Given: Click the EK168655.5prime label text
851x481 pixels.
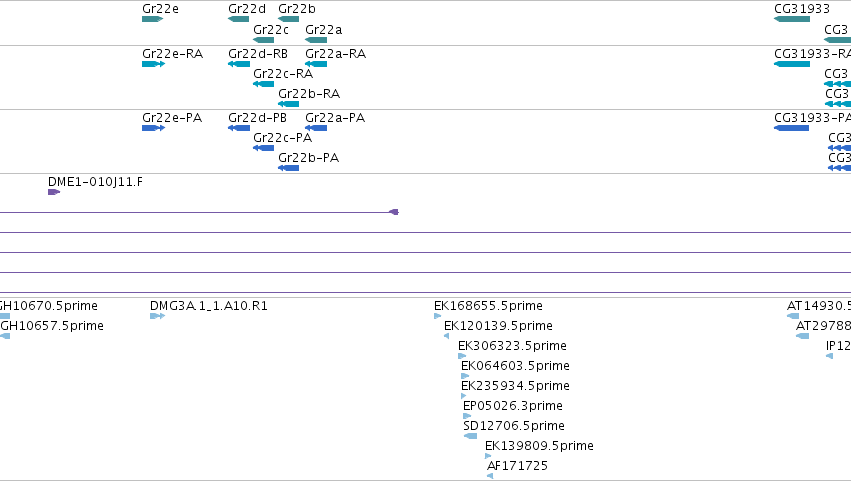Looking at the screenshot, I should pyautogui.click(x=488, y=306).
